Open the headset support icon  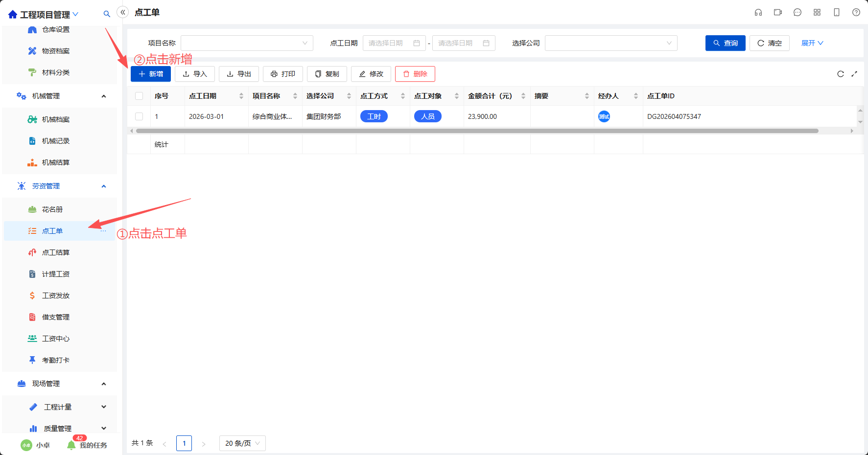(758, 12)
